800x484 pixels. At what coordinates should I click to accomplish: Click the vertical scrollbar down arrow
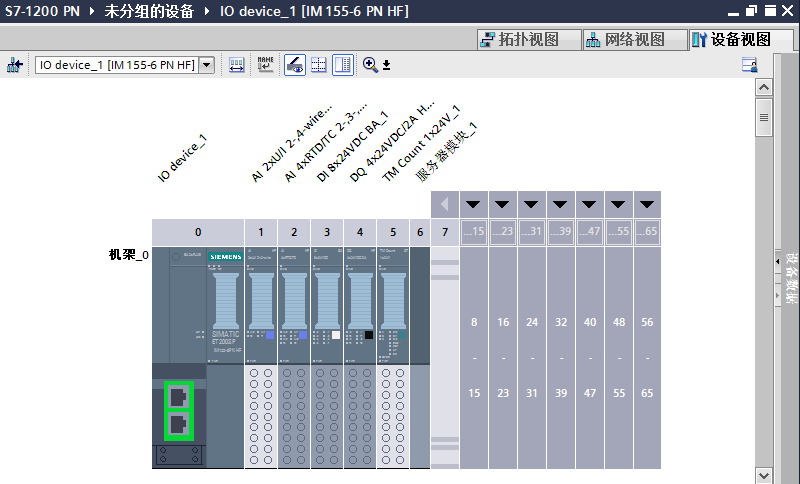(x=764, y=475)
